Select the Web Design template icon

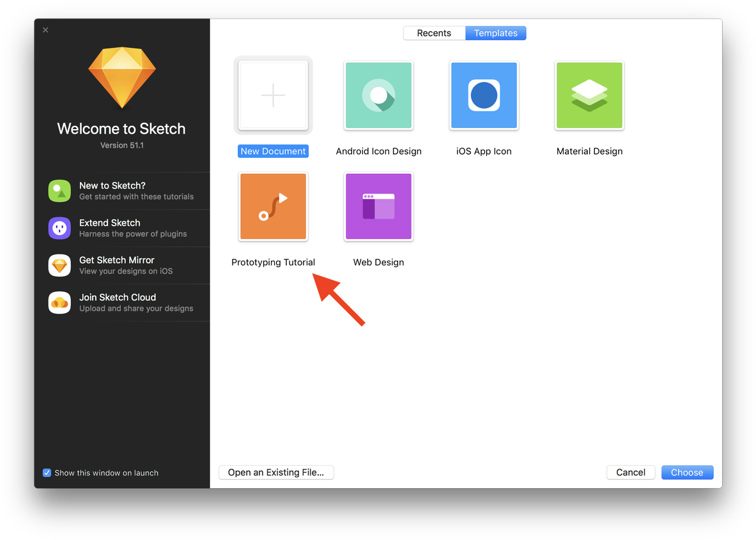pos(378,206)
